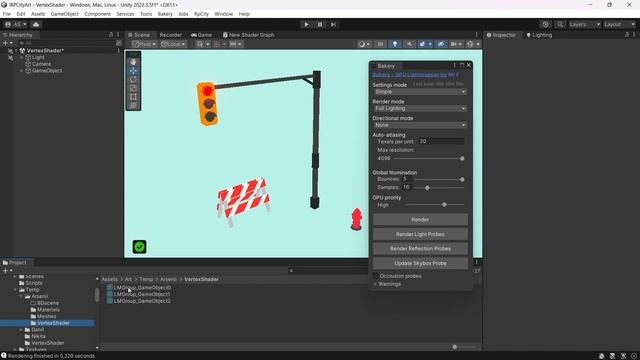The width and height of the screenshot is (640, 360).
Task: Open the global Search icon in the top toolbar
Action: point(560,24)
